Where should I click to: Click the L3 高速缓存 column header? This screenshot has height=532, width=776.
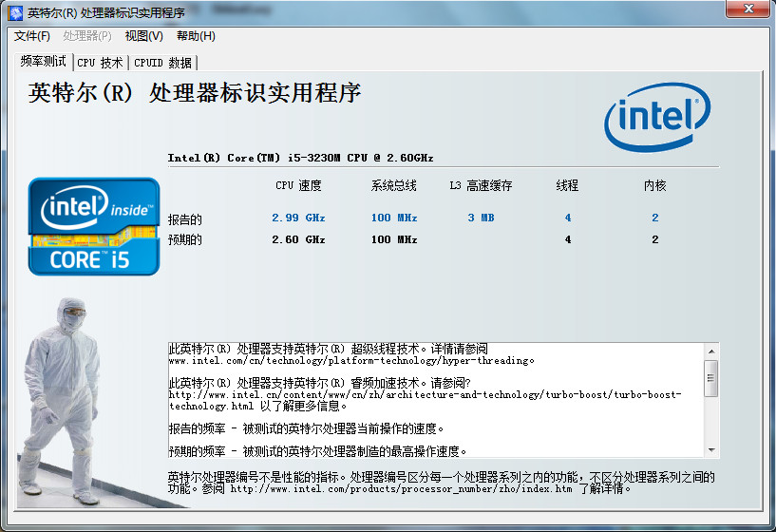point(481,185)
